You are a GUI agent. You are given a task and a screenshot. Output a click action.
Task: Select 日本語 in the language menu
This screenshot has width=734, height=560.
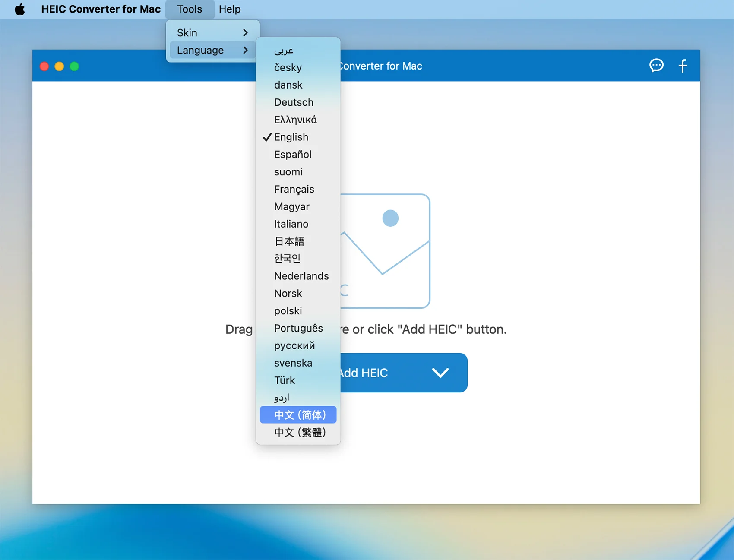(289, 241)
